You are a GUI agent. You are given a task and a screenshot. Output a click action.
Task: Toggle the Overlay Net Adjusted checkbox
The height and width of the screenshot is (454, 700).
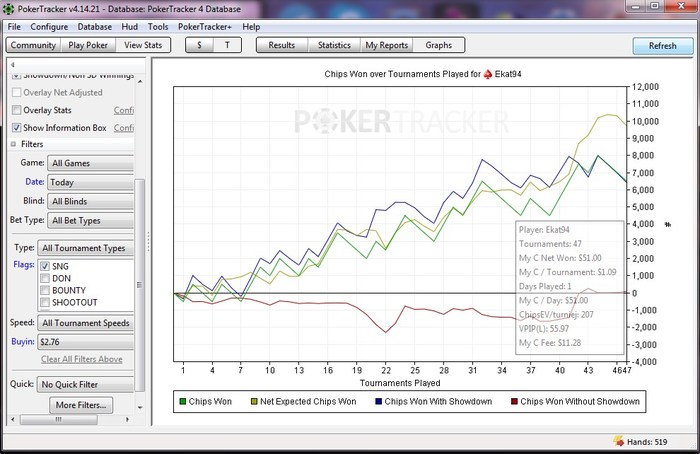click(17, 92)
